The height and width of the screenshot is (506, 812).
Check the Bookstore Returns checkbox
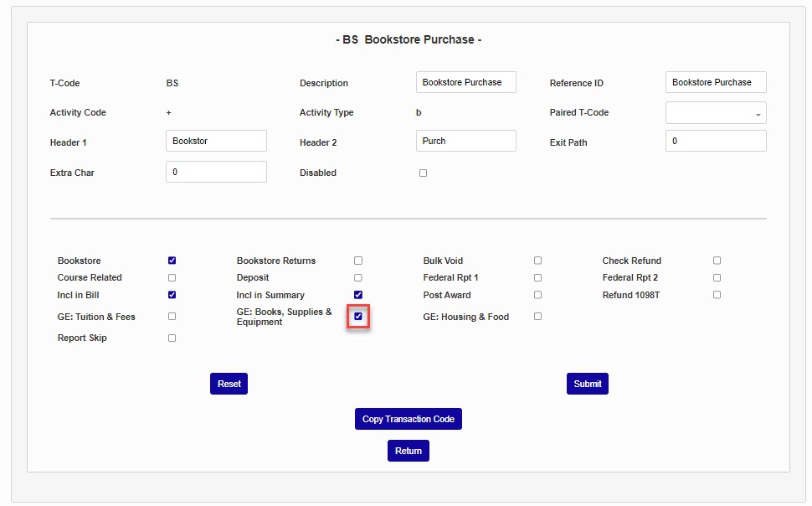coord(358,261)
